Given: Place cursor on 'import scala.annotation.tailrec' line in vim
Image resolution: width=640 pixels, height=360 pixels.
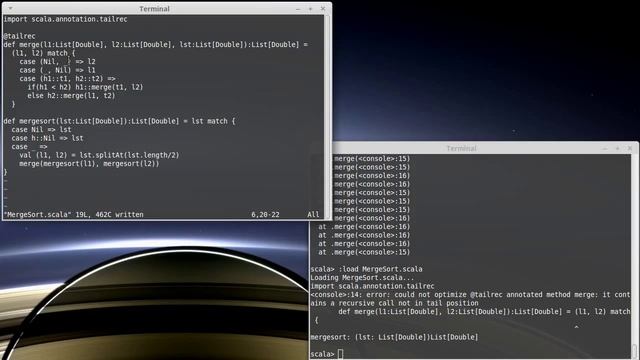Looking at the screenshot, I should [65, 19].
